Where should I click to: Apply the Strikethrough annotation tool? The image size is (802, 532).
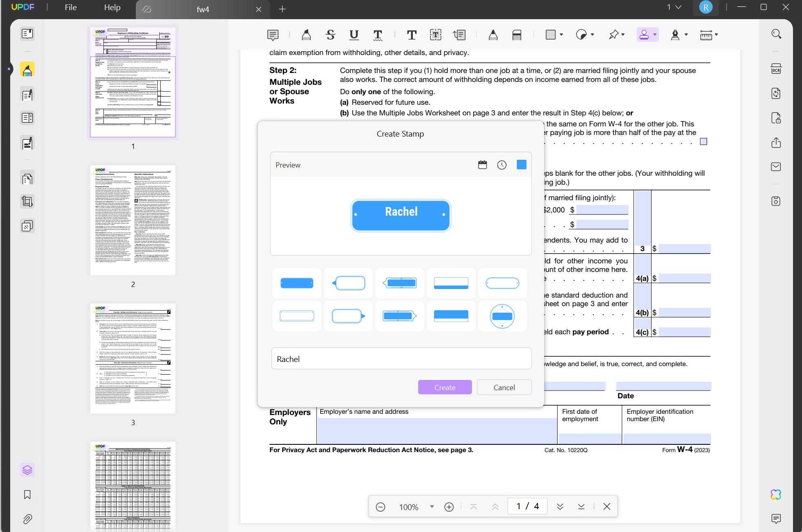[330, 35]
